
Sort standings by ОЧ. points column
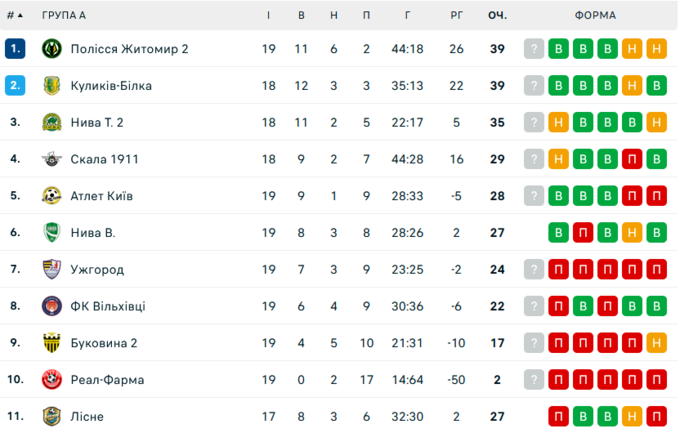(x=497, y=16)
